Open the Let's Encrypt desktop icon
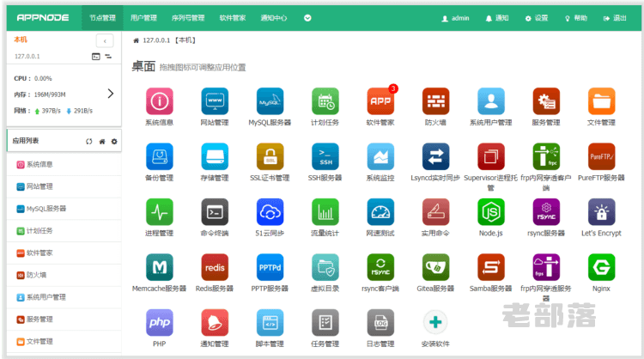644x359 pixels. click(601, 212)
